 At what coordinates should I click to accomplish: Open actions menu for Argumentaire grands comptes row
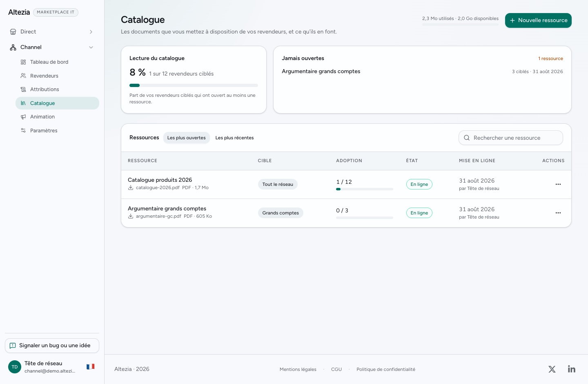(x=558, y=213)
